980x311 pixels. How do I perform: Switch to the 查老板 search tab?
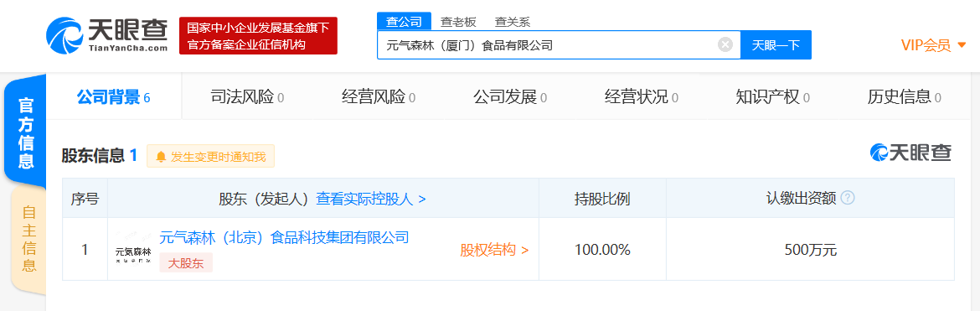(x=458, y=22)
